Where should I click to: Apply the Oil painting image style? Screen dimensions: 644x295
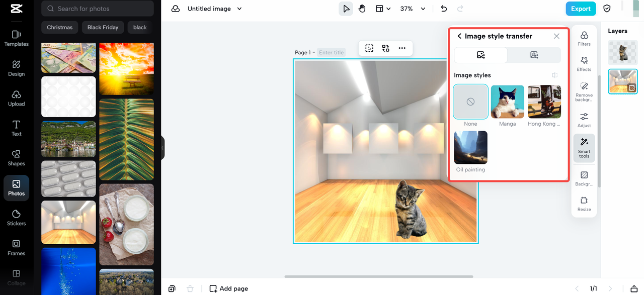[x=470, y=147]
